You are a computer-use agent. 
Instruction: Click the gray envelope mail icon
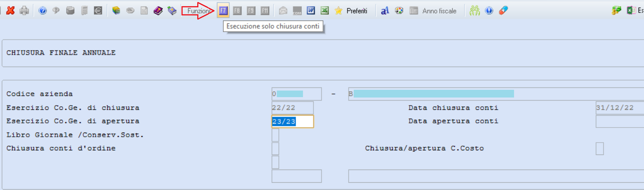[x=283, y=11]
